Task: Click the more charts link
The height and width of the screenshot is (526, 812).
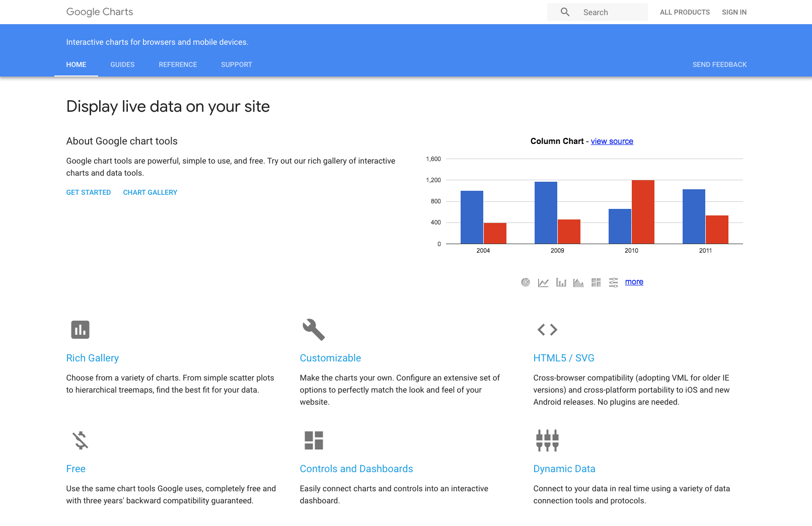Action: tap(634, 282)
